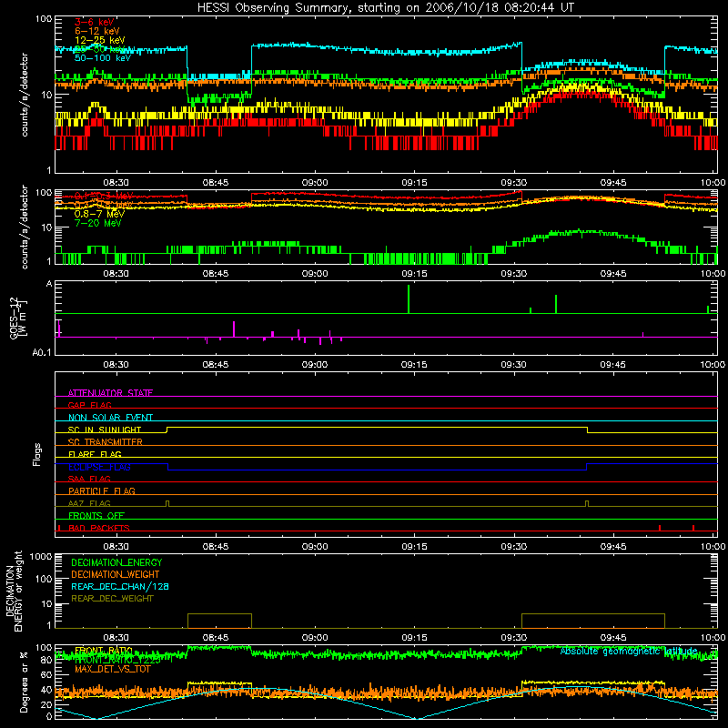The image size is (728, 728).
Task: Click the 'A0.1' GOES axis tick label
Action: point(42,353)
